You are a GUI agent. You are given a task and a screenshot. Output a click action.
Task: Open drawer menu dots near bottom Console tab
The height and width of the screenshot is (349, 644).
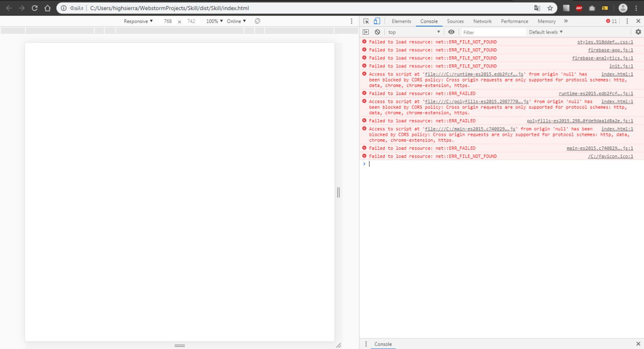(366, 344)
